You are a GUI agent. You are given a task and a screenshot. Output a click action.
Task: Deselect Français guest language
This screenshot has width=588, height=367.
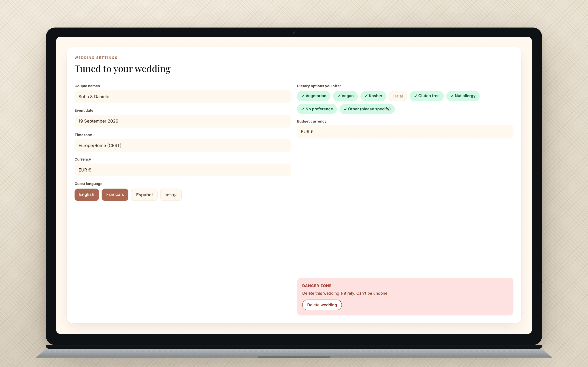point(115,195)
